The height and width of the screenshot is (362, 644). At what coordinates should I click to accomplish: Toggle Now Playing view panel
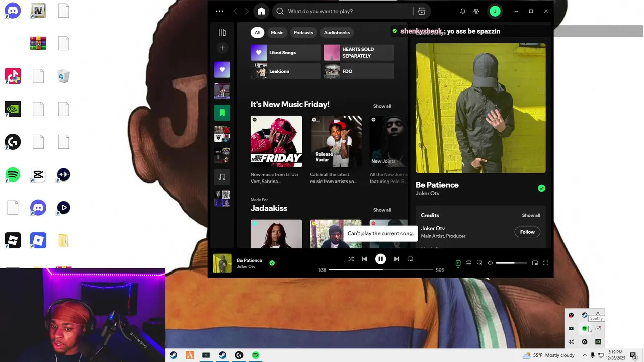click(458, 263)
